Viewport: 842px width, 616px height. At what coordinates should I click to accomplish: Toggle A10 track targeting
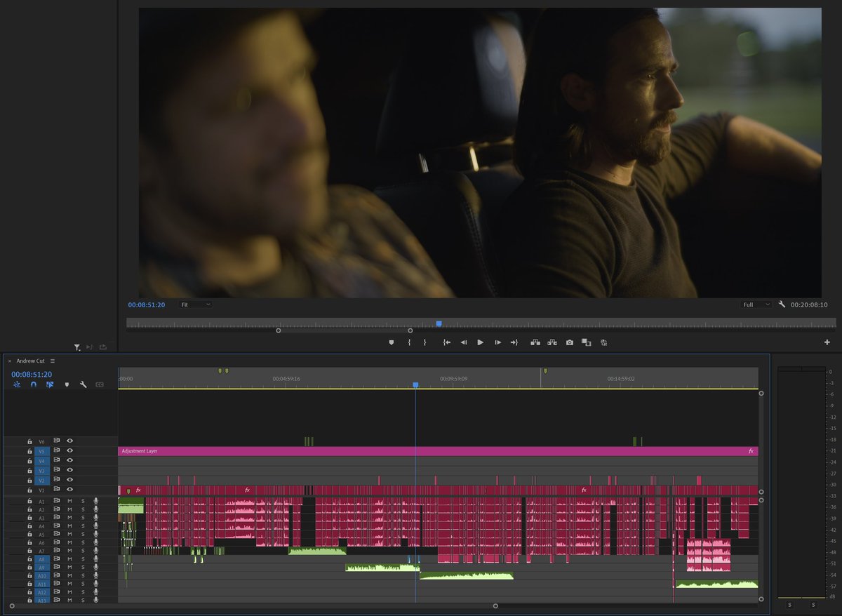coord(41,575)
